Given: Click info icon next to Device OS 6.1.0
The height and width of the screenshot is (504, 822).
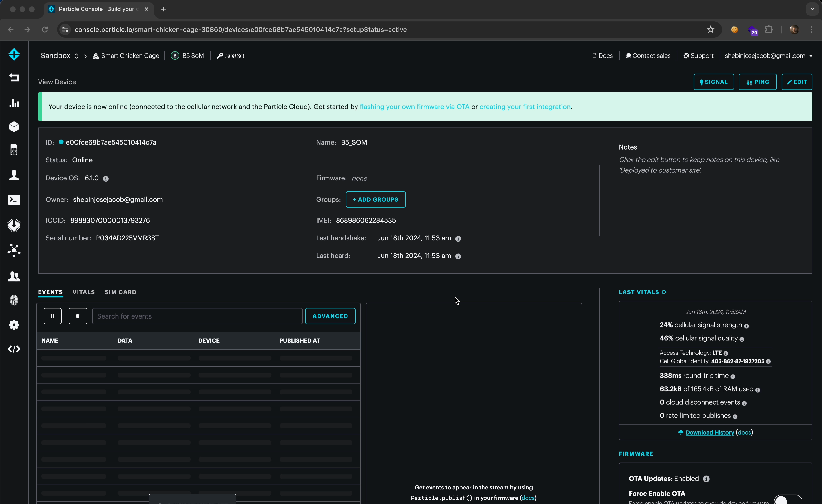Looking at the screenshot, I should pos(106,179).
